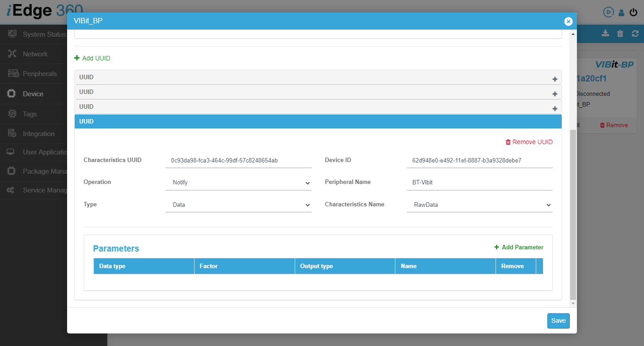The image size is (644, 346).
Task: Click the refresh icon in device toolbar
Action: tap(635, 34)
